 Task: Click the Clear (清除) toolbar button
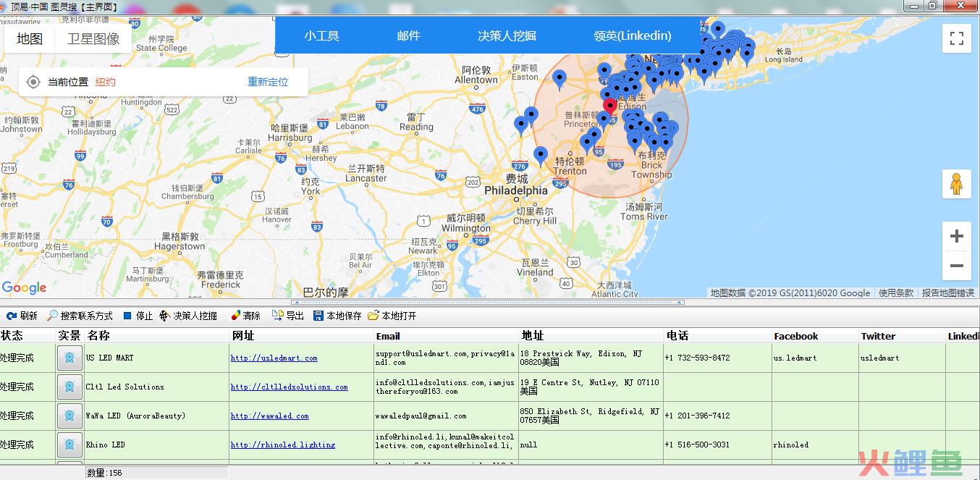tap(246, 316)
